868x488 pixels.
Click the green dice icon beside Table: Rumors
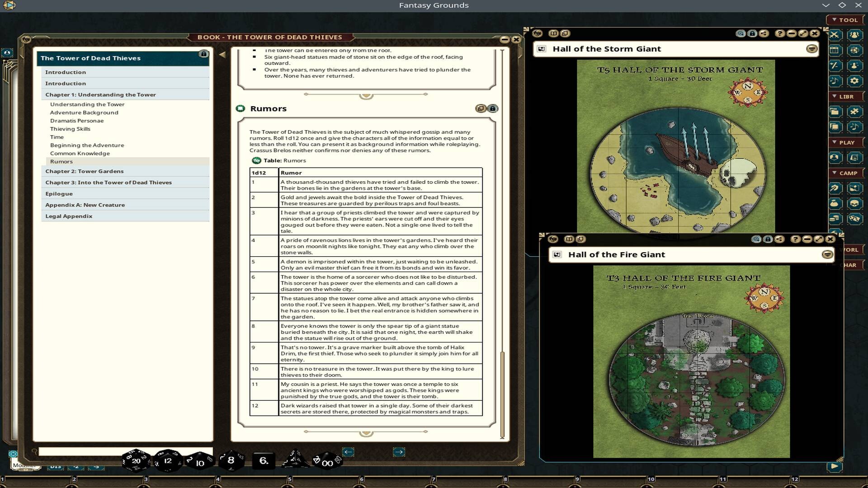pyautogui.click(x=255, y=160)
